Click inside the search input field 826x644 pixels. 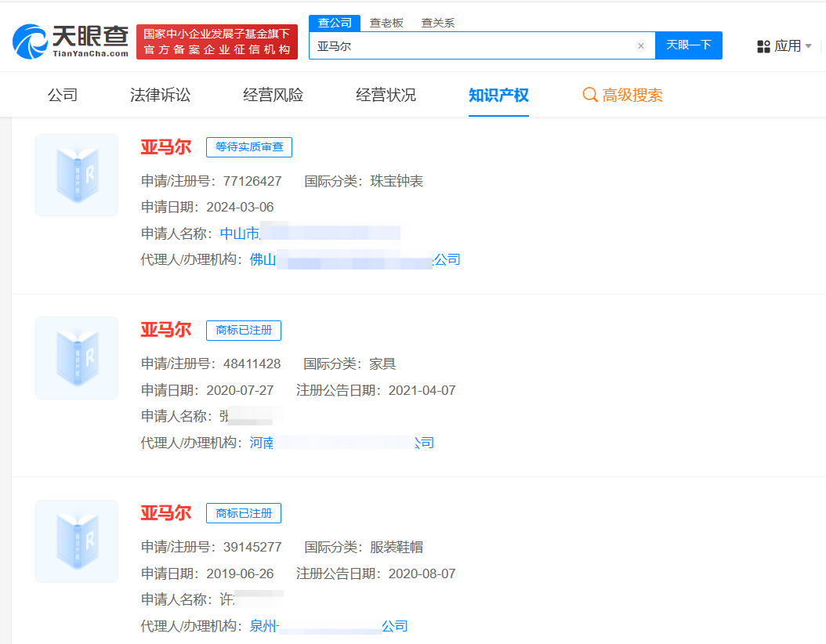(x=470, y=45)
